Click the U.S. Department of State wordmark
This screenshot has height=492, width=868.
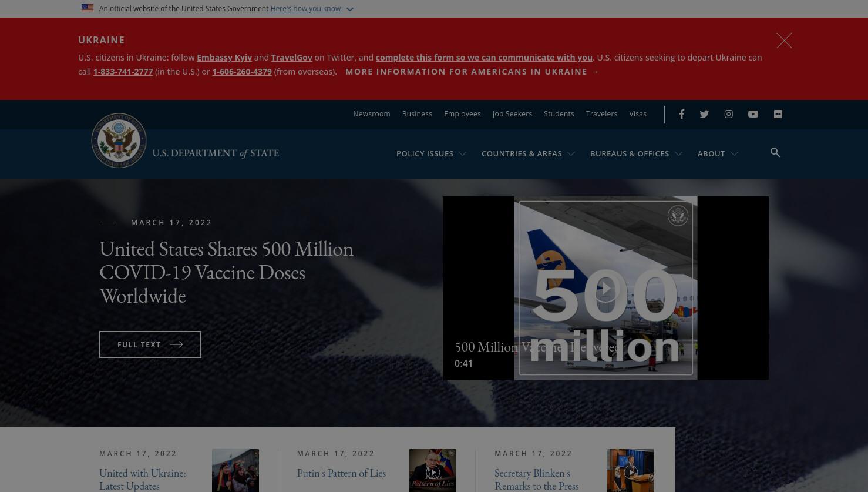(x=216, y=153)
